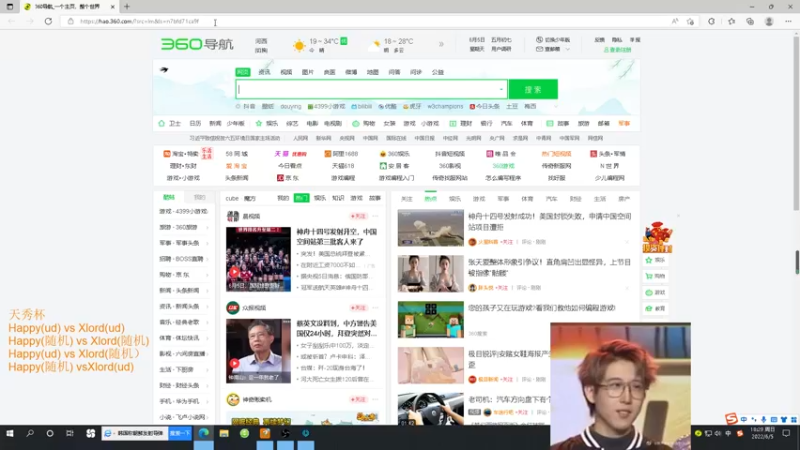Select the 热门 tab in video feed
800x450 pixels.
click(x=302, y=198)
